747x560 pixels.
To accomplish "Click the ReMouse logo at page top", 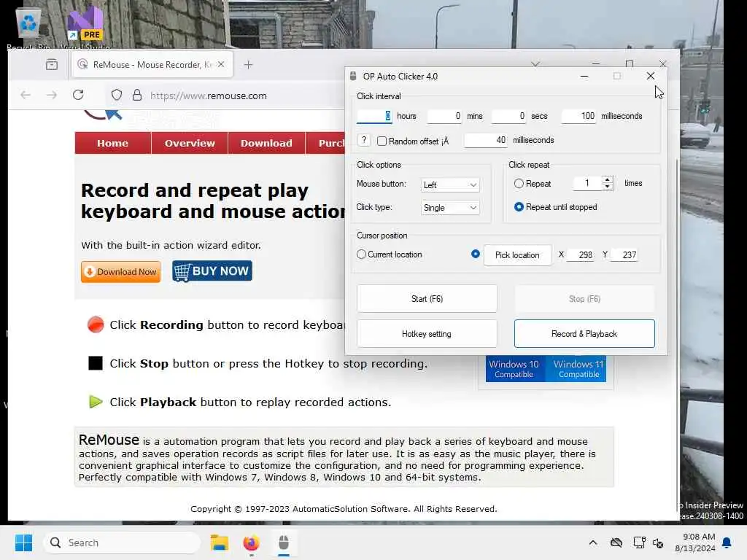I will pos(102,114).
